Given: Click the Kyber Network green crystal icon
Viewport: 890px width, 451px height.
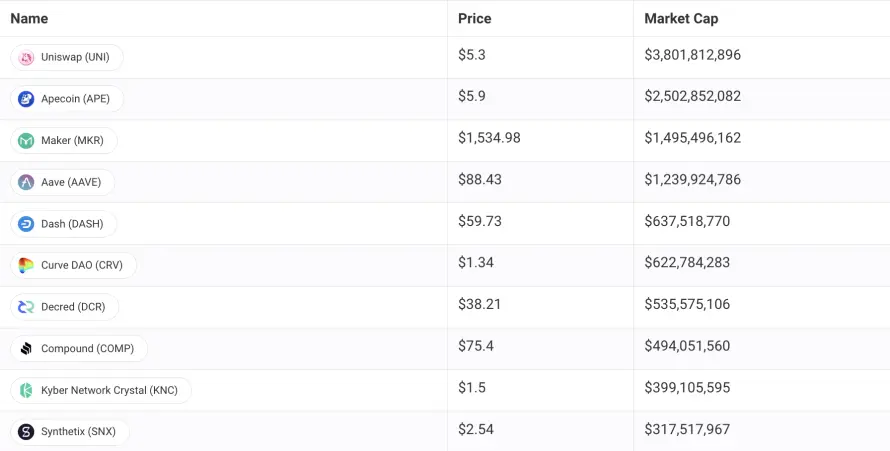Looking at the screenshot, I should pyautogui.click(x=26, y=390).
